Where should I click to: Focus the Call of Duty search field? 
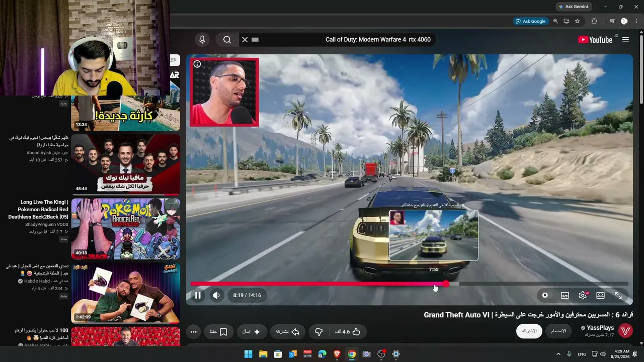click(x=347, y=40)
